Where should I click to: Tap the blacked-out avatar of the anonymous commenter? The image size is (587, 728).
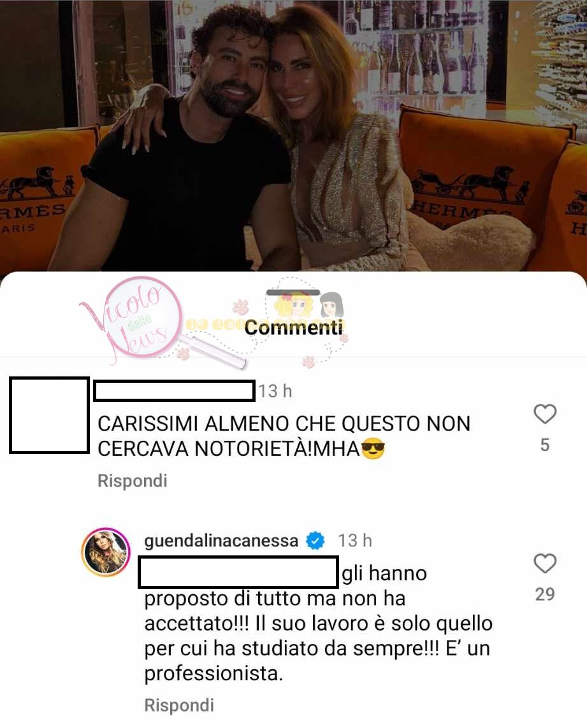(49, 415)
